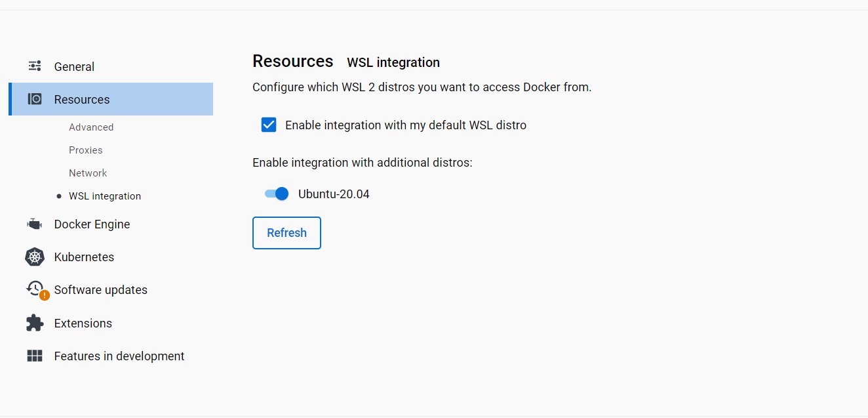Uncheck the default WSL distro integration checkbox

(x=269, y=125)
